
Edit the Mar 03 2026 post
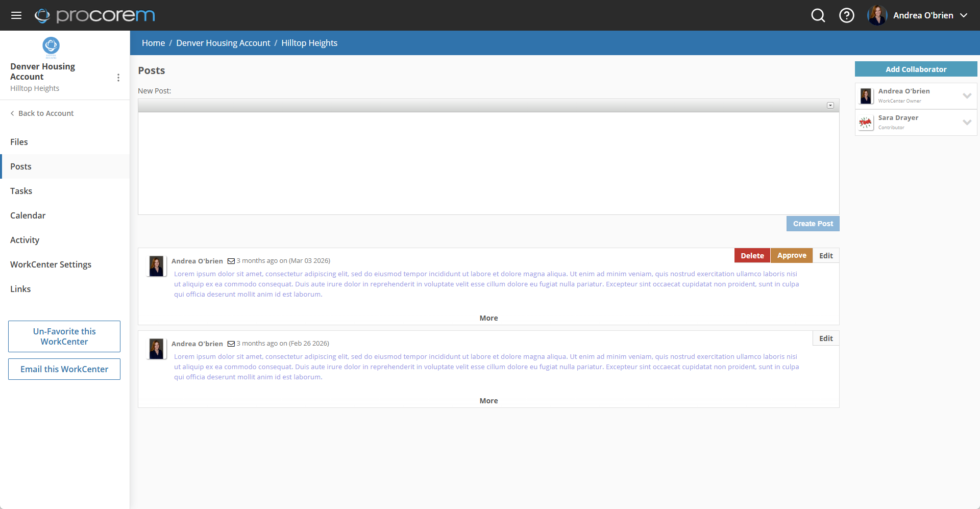tap(826, 255)
